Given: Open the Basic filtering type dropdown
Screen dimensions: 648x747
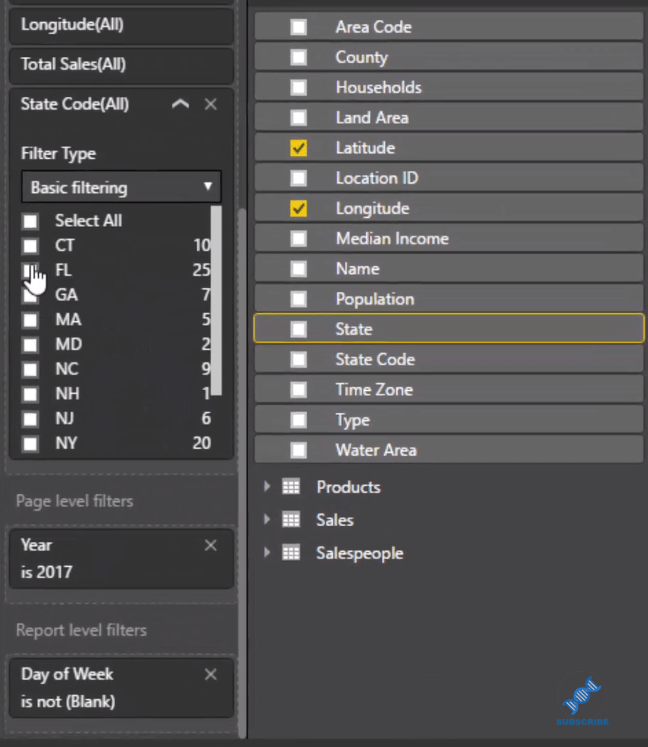Looking at the screenshot, I should 121,187.
